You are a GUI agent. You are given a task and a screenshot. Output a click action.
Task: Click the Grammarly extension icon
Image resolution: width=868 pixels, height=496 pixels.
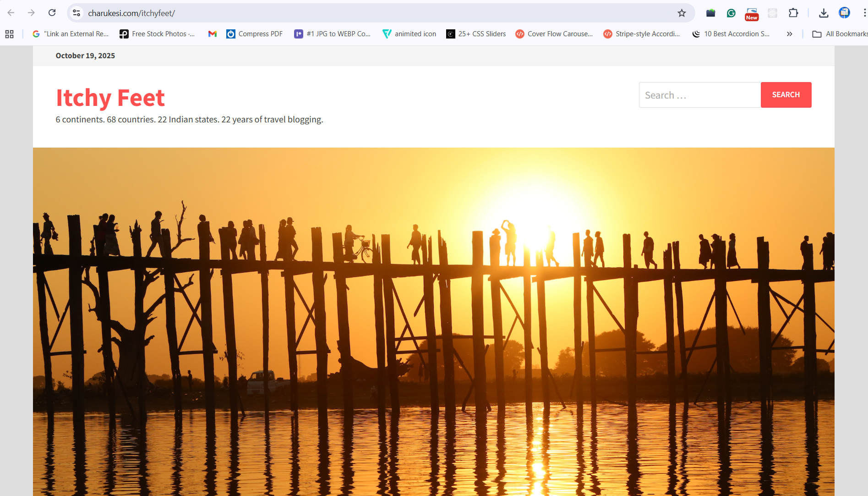[x=731, y=13]
